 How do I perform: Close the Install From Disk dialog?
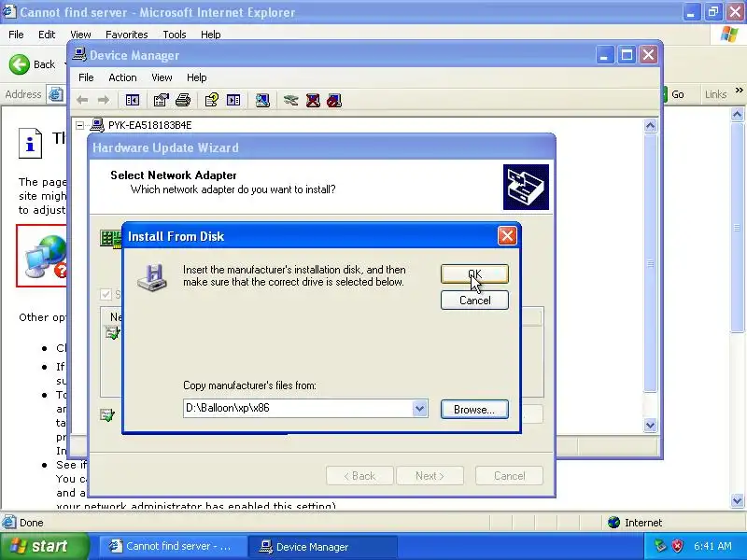click(x=507, y=236)
